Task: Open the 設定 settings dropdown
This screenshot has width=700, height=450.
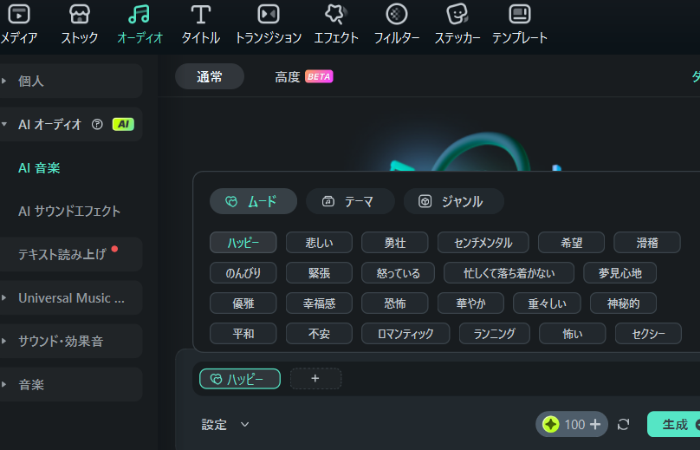Action: pos(225,425)
